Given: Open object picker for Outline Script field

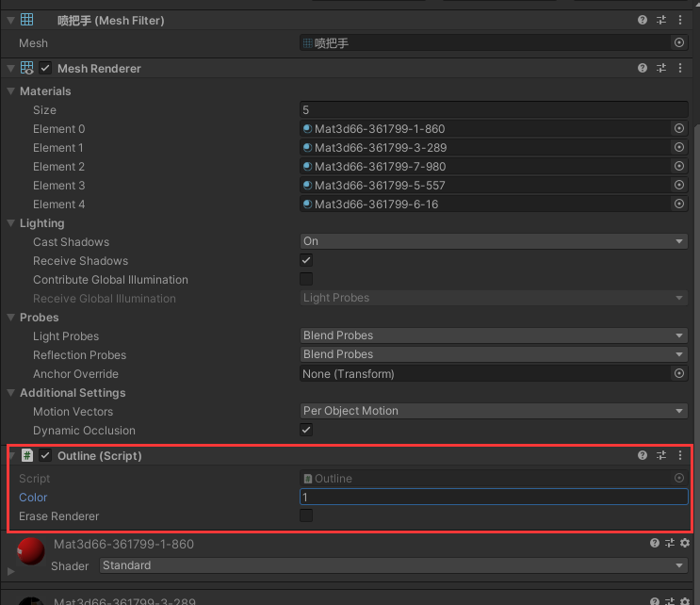Looking at the screenshot, I should coord(679,478).
